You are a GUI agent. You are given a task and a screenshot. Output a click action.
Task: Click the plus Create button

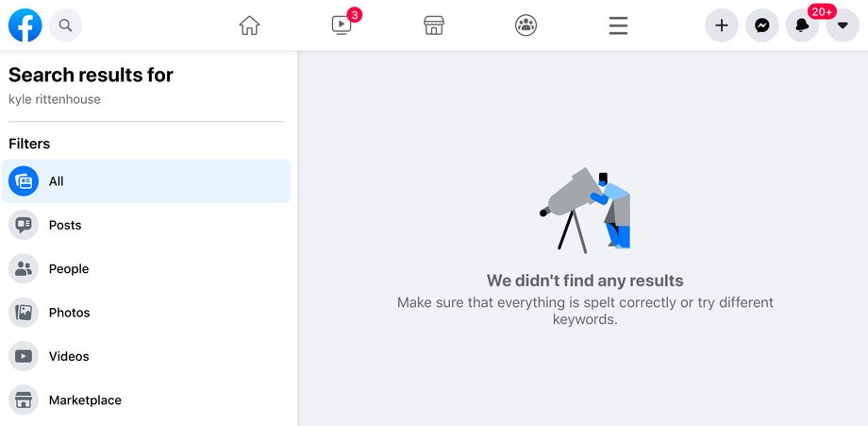pyautogui.click(x=722, y=26)
